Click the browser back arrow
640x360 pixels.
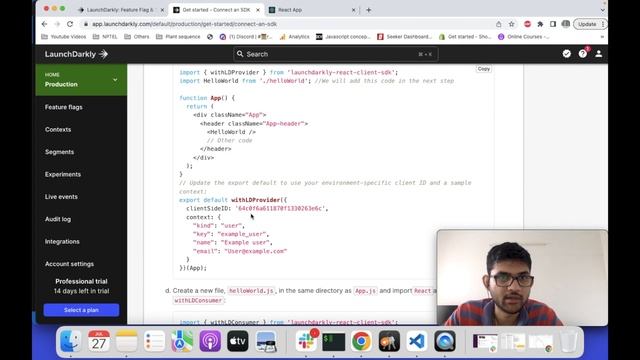pos(44,24)
